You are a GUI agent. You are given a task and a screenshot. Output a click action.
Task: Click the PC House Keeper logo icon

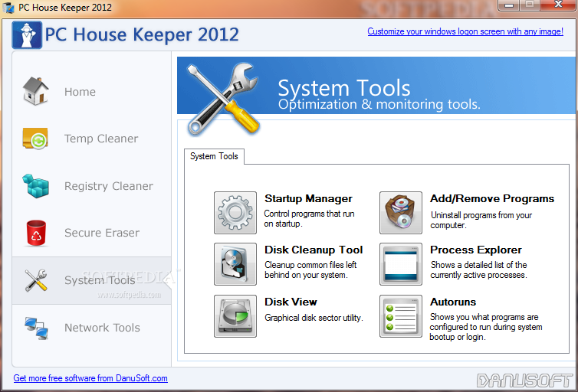pos(27,35)
